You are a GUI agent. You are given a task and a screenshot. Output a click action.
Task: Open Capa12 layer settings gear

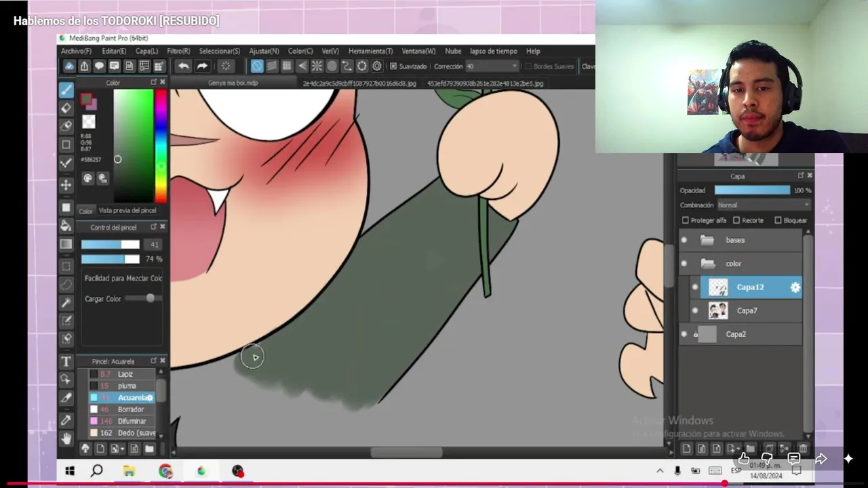point(795,287)
